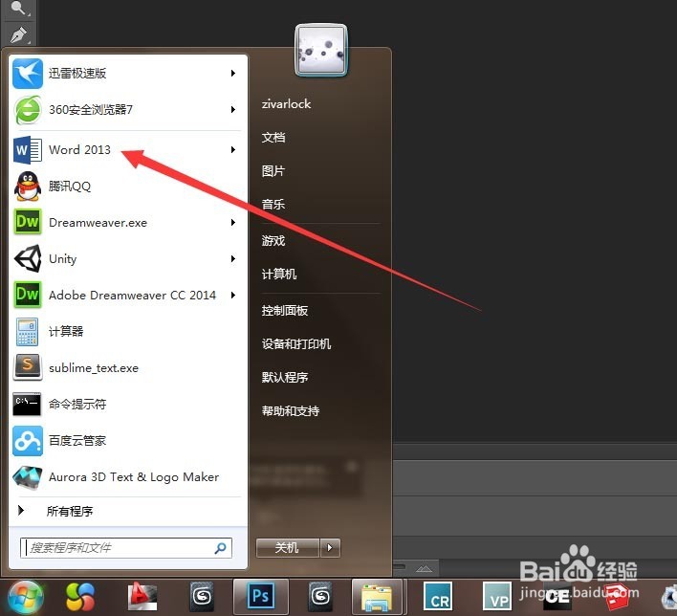Open the spiral icon right of Photoshop
677x616 pixels.
[320, 598]
